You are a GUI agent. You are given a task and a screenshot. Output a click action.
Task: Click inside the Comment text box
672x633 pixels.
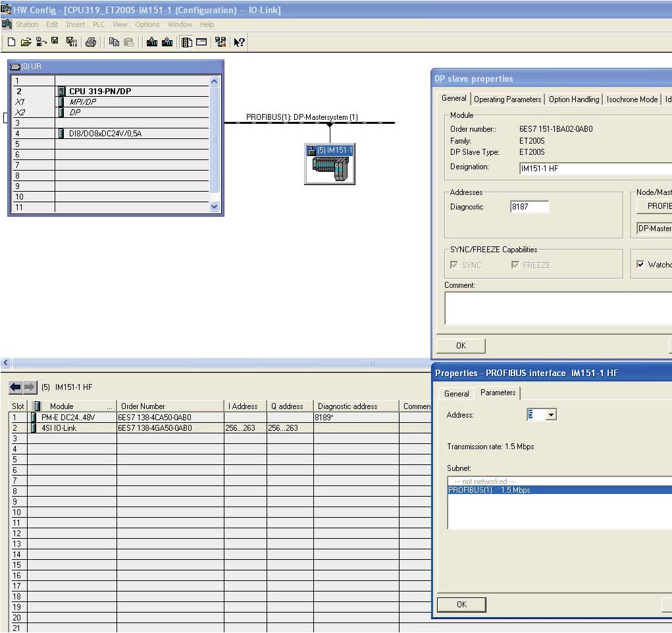point(558,308)
